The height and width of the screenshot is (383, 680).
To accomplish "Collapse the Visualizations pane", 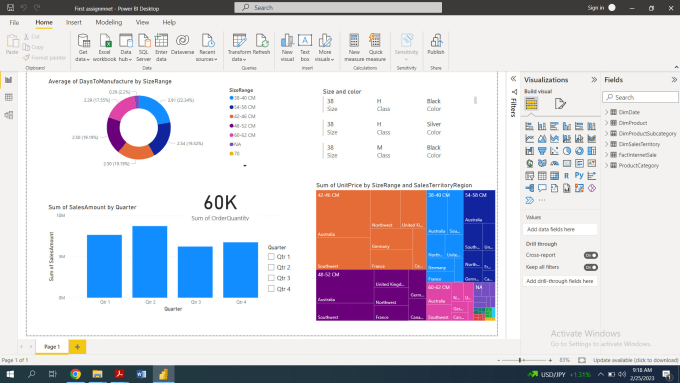I will click(594, 80).
